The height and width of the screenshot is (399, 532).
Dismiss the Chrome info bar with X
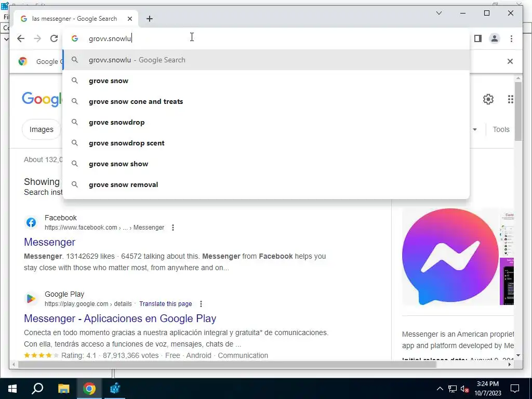tap(510, 61)
